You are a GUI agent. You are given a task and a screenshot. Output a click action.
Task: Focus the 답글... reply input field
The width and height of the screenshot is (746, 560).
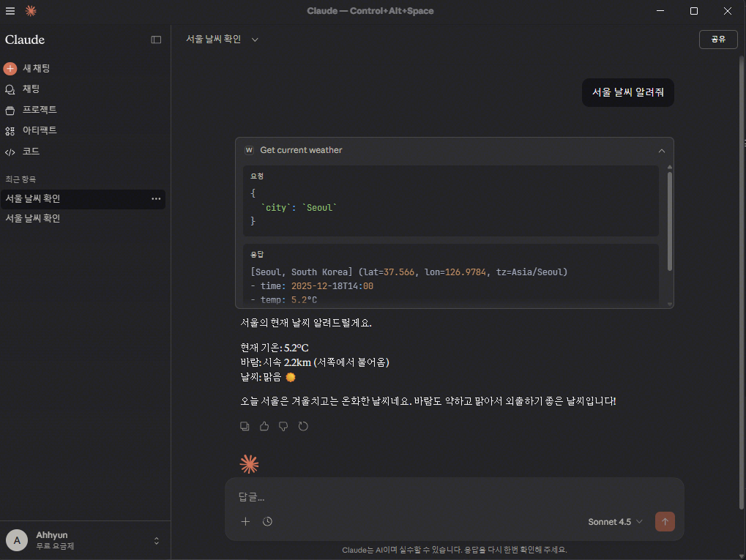[455, 497]
